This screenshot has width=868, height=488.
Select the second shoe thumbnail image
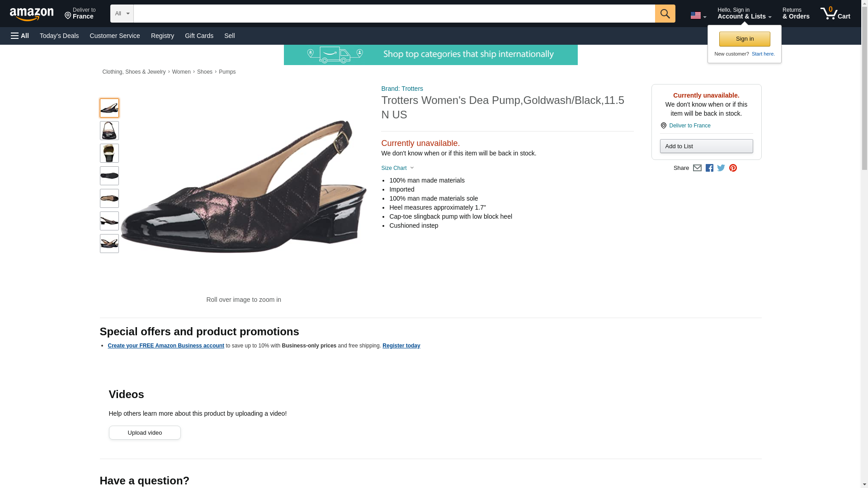109,131
